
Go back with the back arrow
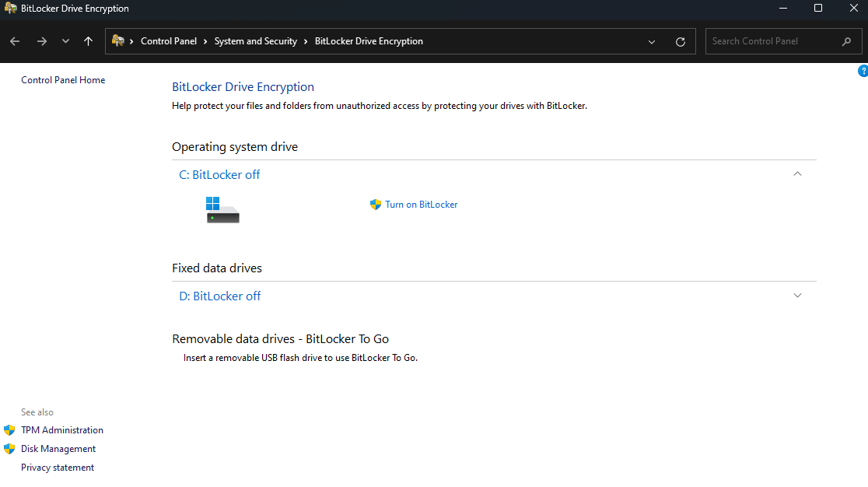[x=15, y=41]
